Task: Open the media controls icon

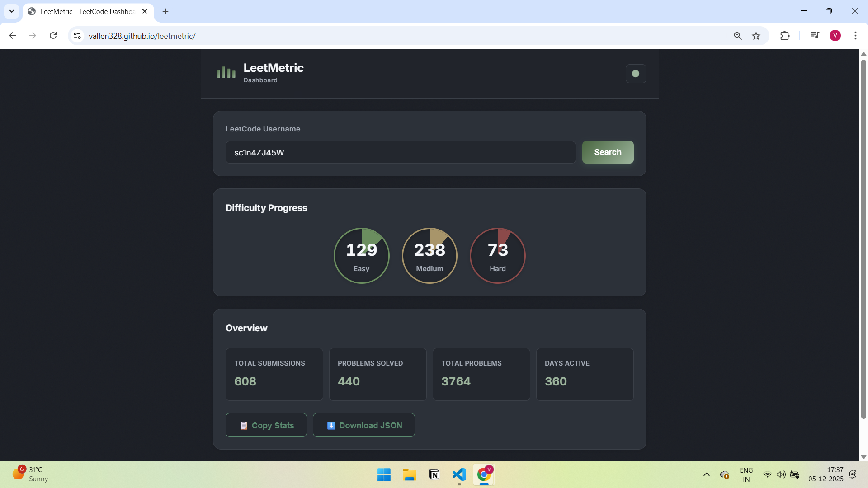Action: (x=815, y=36)
